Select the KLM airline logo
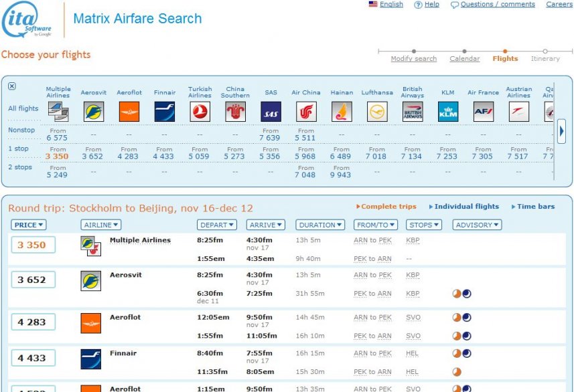Viewport: 574px width, 392px height. click(448, 112)
